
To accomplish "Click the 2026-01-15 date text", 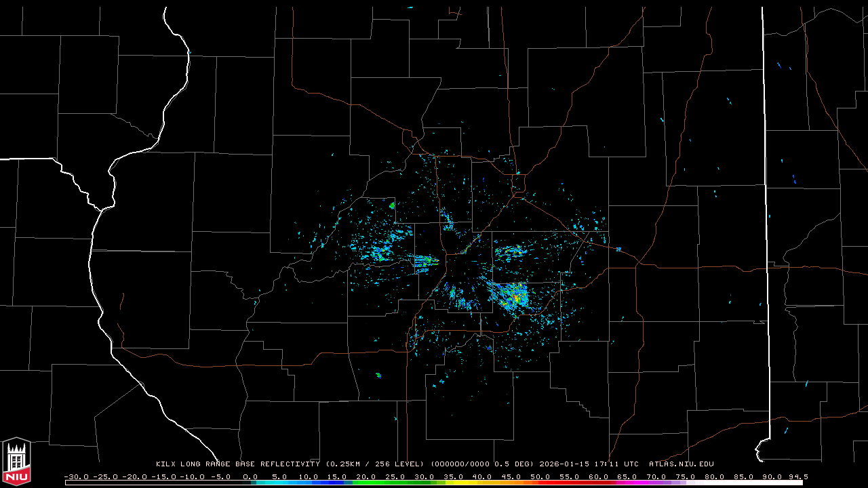I will (566, 464).
